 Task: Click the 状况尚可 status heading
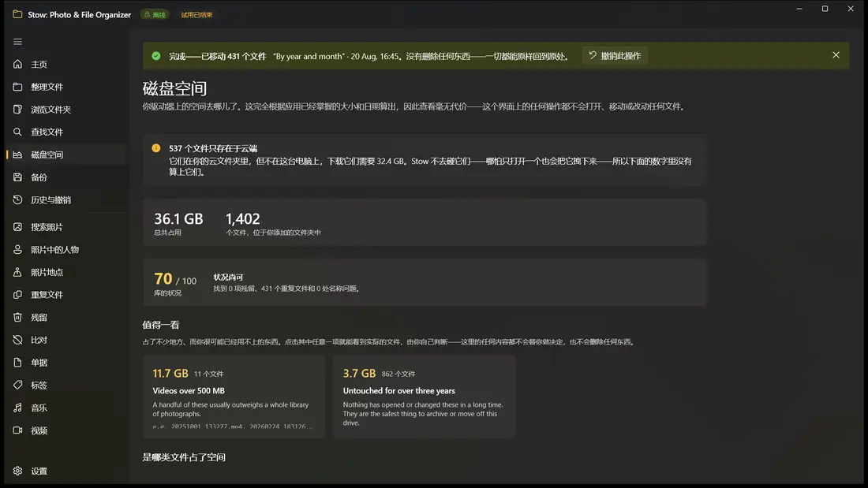point(228,278)
